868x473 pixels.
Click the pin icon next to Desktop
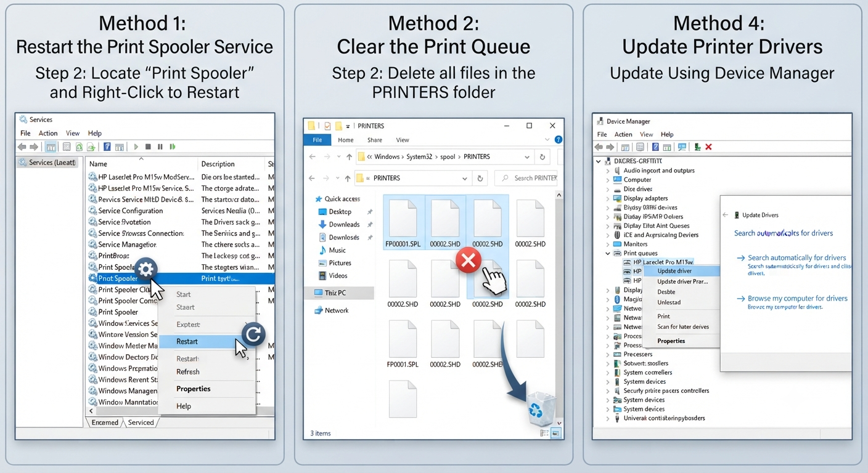[x=370, y=211]
